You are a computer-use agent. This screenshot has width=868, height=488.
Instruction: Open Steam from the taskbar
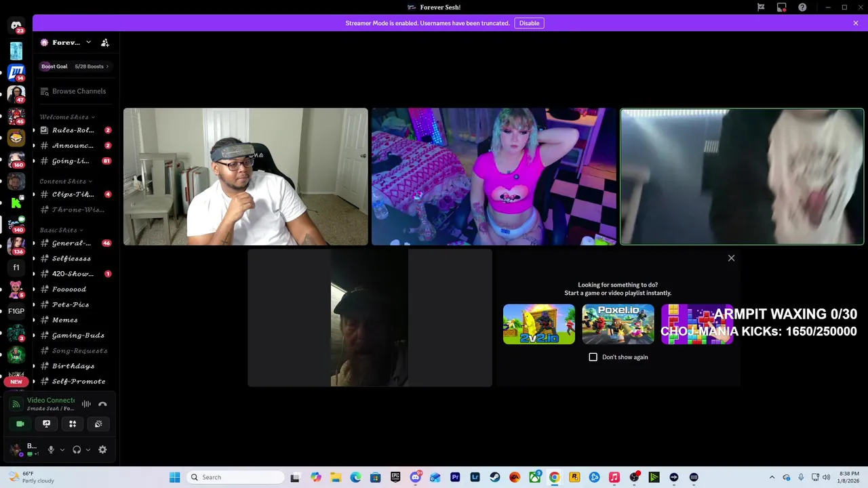(495, 477)
